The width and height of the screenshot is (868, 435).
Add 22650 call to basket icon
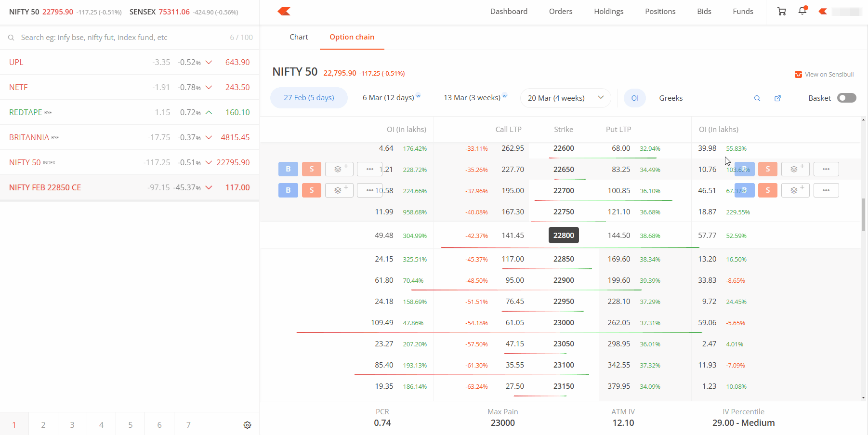click(x=340, y=169)
